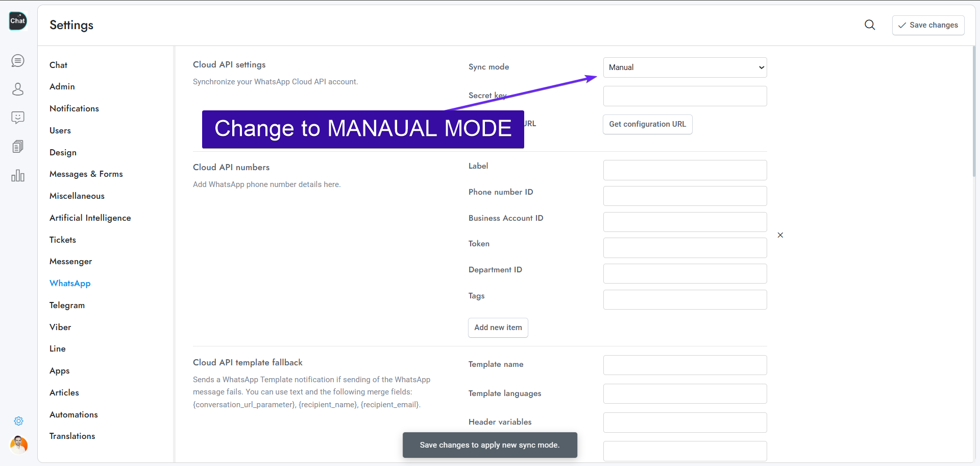Open the users icon in left sidebar
Screen dimensions: 980x466
pyautogui.click(x=18, y=89)
